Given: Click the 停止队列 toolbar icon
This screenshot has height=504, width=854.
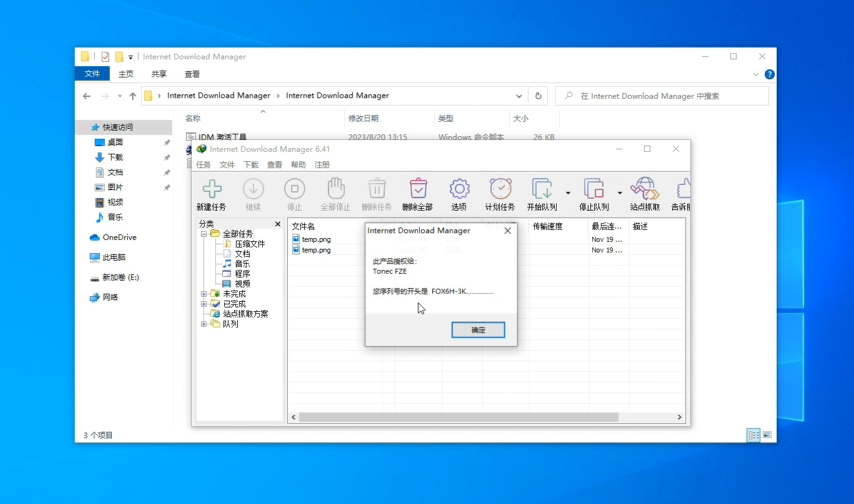Looking at the screenshot, I should click(x=594, y=189).
